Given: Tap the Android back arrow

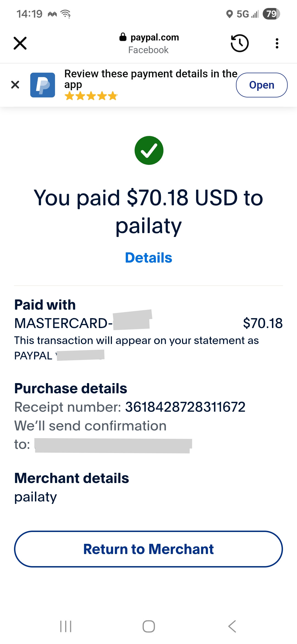Looking at the screenshot, I should tap(232, 626).
